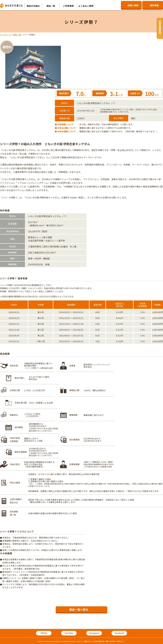163x644 pixels.
Task: Click the 運用期間 orange label near 3年1ヶ月
Action: click(100, 94)
